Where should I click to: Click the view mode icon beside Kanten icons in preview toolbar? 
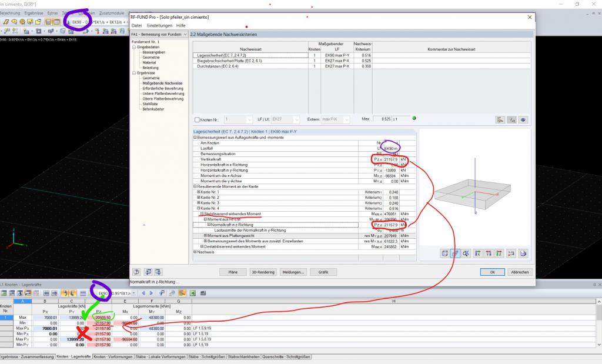click(466, 253)
